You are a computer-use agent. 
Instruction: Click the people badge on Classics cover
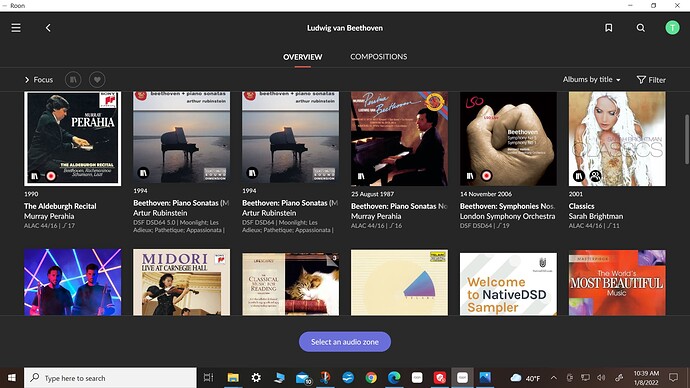[595, 176]
